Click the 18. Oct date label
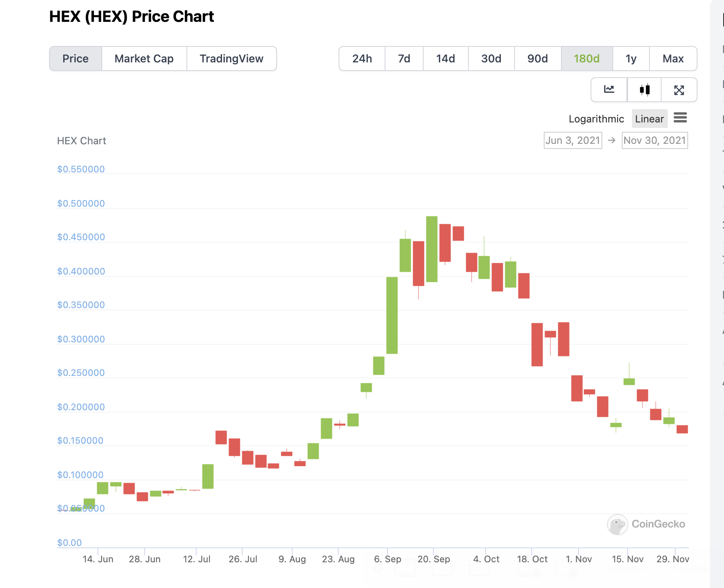 pyautogui.click(x=532, y=559)
